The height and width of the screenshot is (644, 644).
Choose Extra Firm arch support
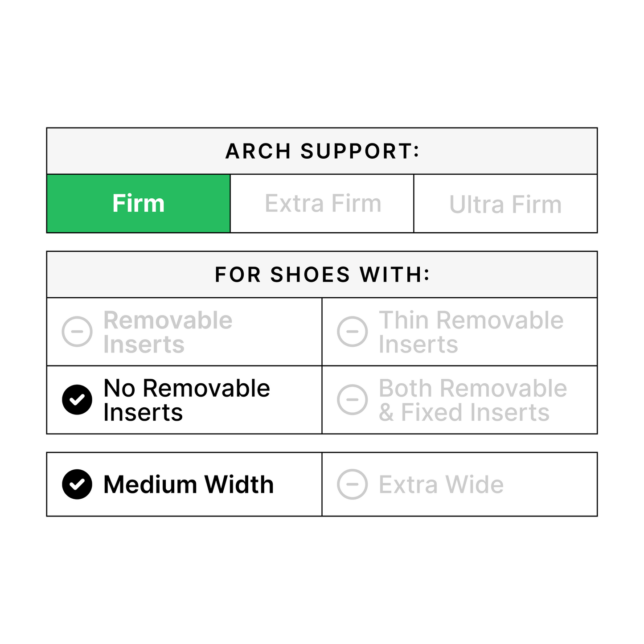tap(323, 204)
